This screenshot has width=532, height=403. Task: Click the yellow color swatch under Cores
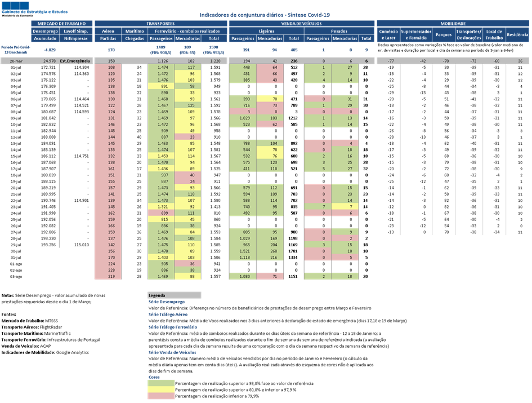[161, 389]
